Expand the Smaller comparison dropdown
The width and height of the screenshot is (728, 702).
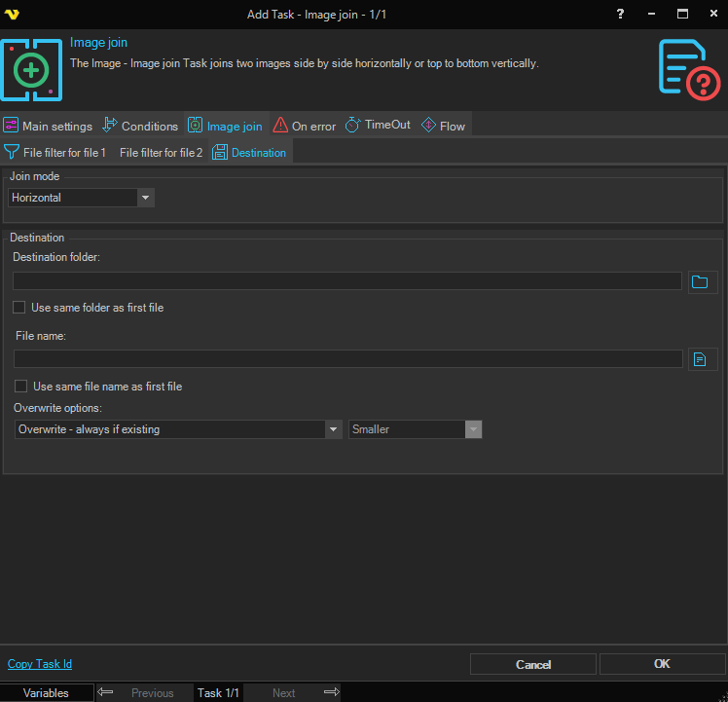(x=473, y=429)
